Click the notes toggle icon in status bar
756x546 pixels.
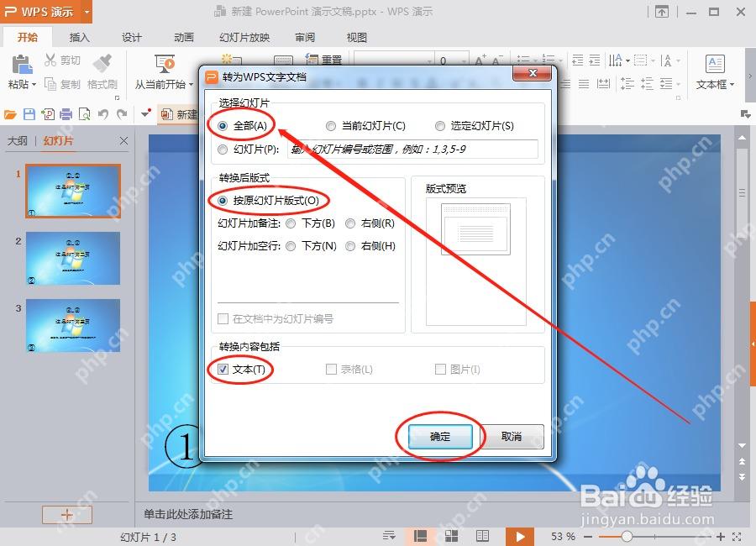coord(389,535)
